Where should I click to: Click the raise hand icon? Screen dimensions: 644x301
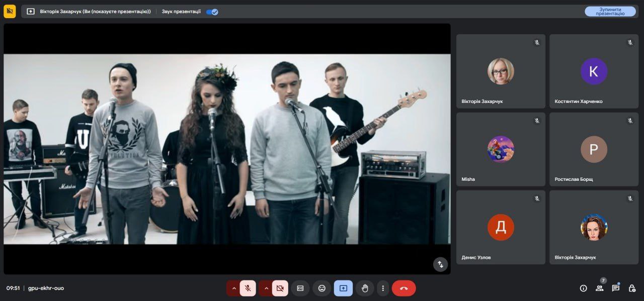(365, 288)
